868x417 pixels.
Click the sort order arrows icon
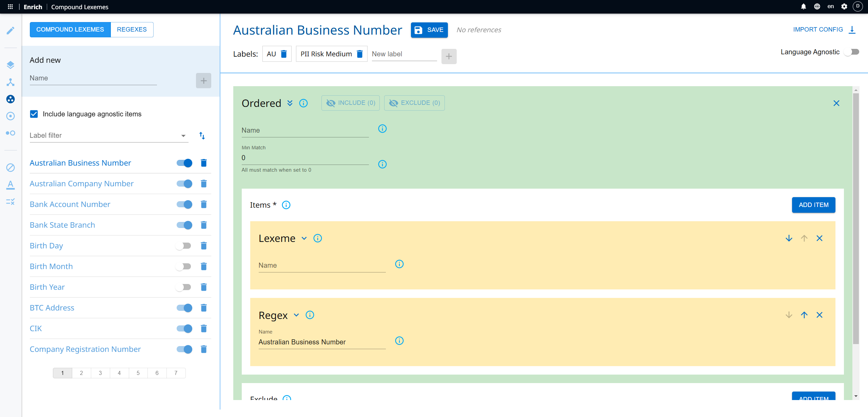[x=202, y=136]
